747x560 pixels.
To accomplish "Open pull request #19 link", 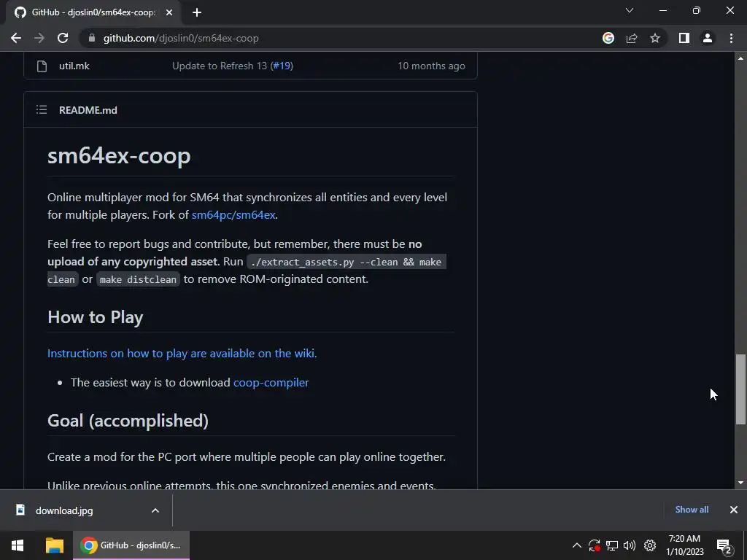I will [x=282, y=66].
